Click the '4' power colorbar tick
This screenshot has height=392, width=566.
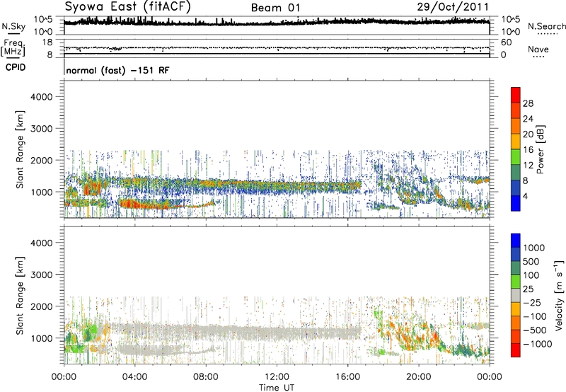(x=525, y=197)
